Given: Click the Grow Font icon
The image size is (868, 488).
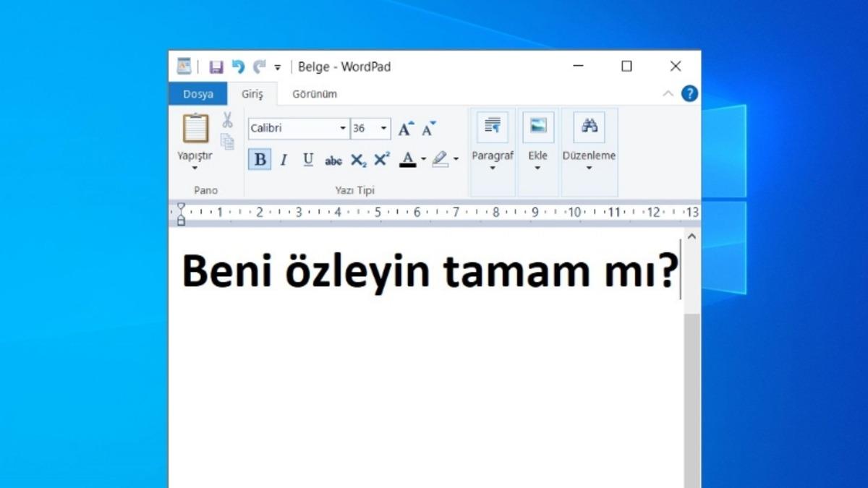Looking at the screenshot, I should [x=405, y=129].
